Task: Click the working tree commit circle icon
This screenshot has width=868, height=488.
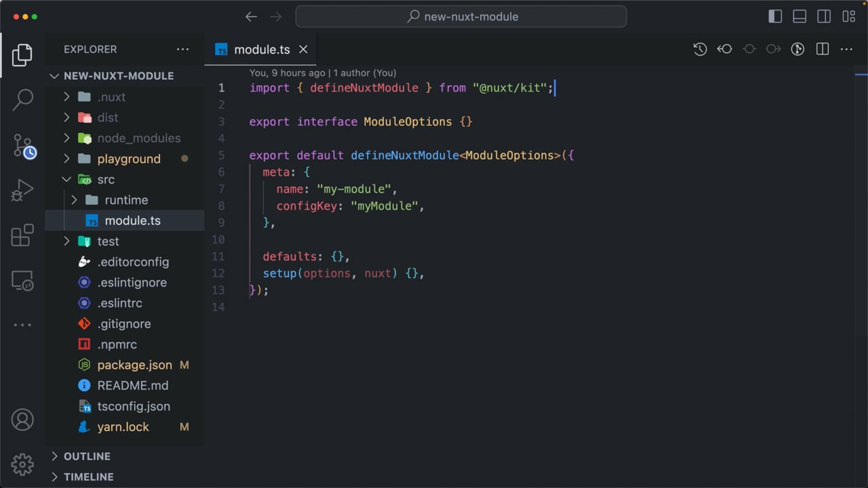Action: [x=749, y=49]
